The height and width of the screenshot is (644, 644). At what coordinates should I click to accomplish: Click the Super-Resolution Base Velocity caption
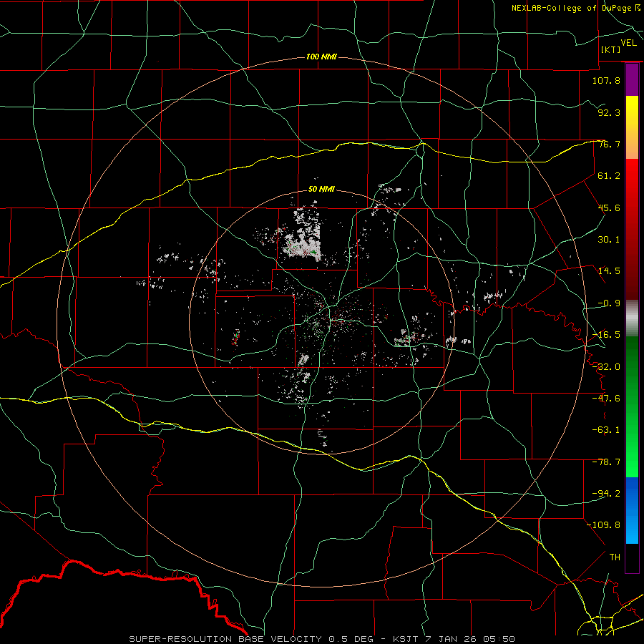[322, 639]
